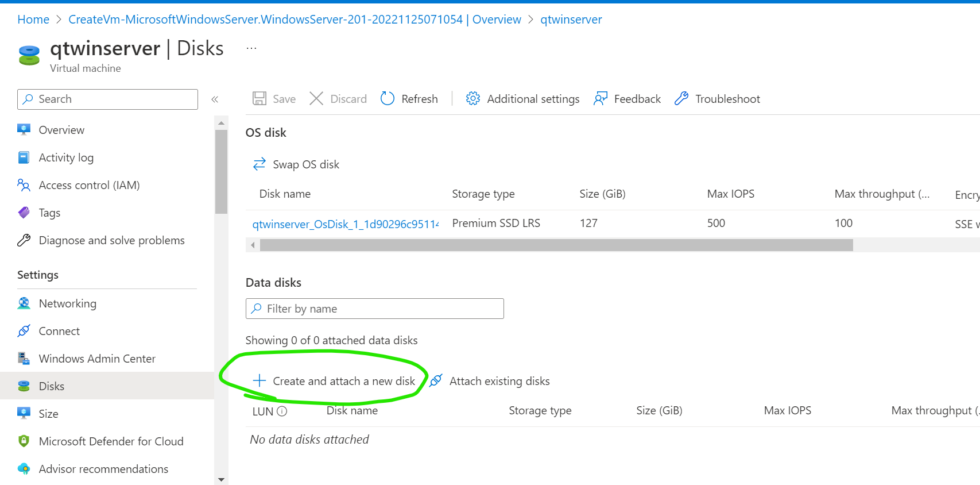This screenshot has height=485, width=980.
Task: Click the Swap OS disk arrows icon
Action: (259, 164)
